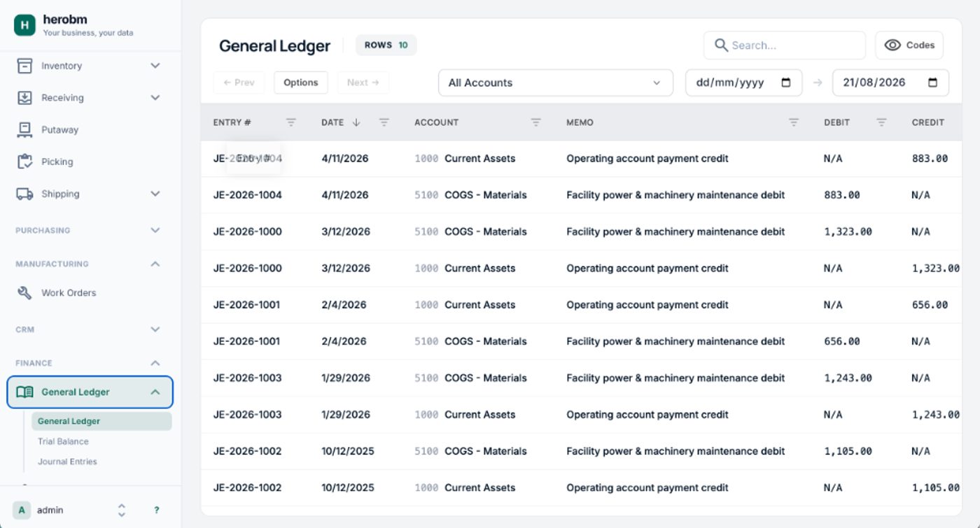Click JE-2026-1002 in the Current Assets row
Viewport: 980px width, 528px height.
pos(248,488)
